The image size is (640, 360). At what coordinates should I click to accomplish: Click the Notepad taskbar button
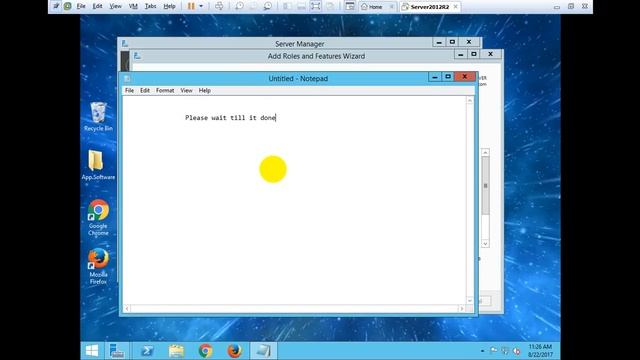click(263, 351)
